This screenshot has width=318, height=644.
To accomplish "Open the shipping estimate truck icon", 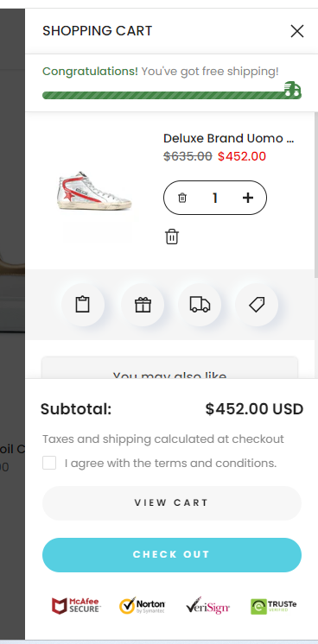I will pos(200,305).
